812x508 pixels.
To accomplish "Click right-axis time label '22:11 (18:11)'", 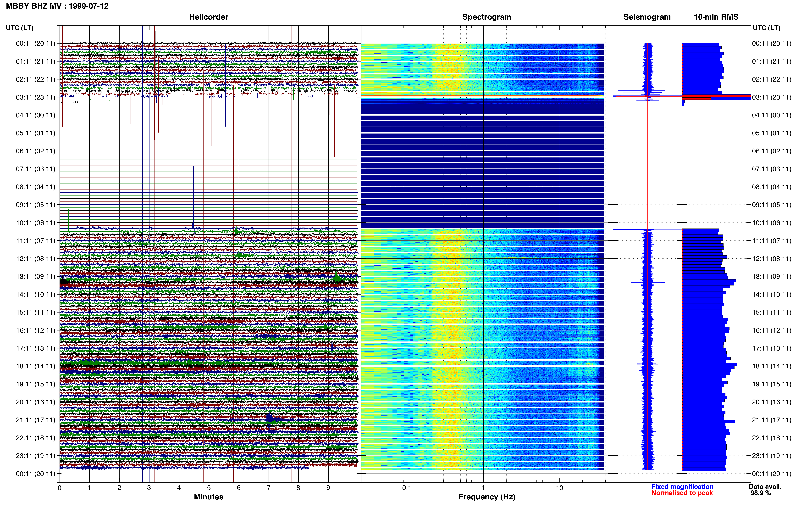I will 772,438.
